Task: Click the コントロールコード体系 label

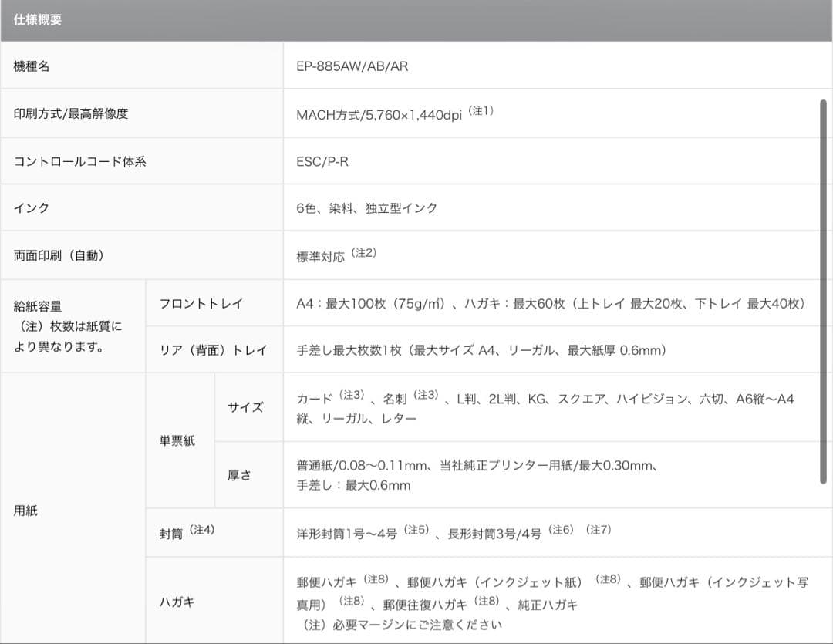Action: click(x=79, y=161)
